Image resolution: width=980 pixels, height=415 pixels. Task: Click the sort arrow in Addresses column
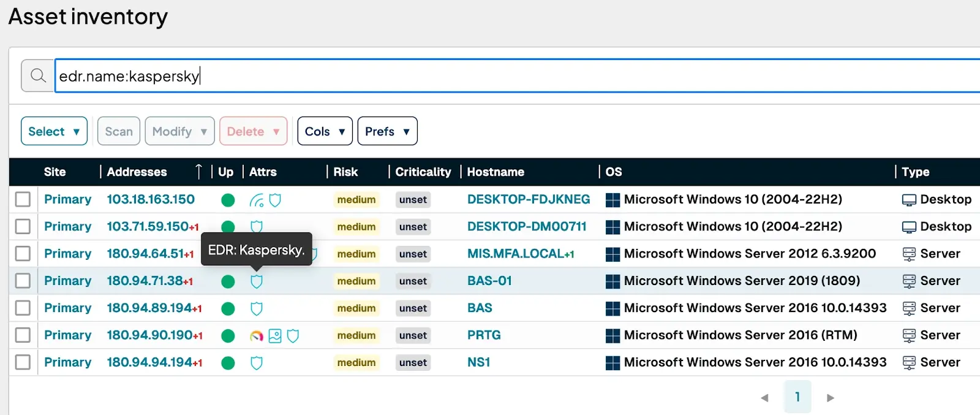[198, 172]
